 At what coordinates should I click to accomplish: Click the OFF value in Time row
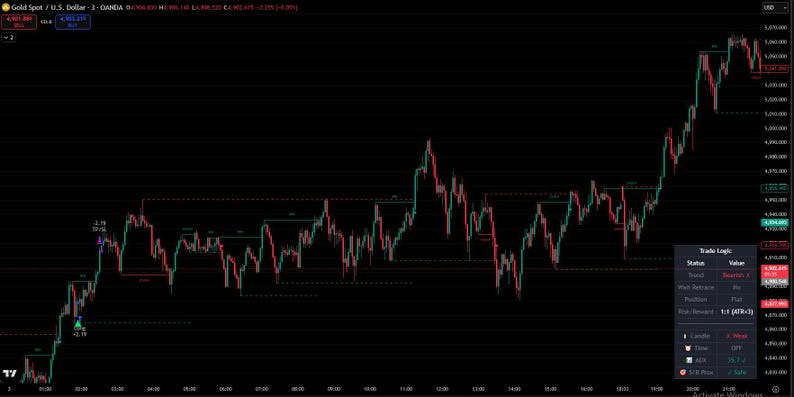pyautogui.click(x=737, y=348)
